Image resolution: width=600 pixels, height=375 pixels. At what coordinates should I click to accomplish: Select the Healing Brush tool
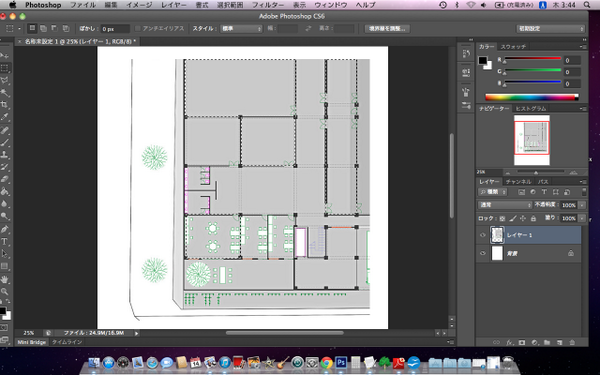coord(4,130)
